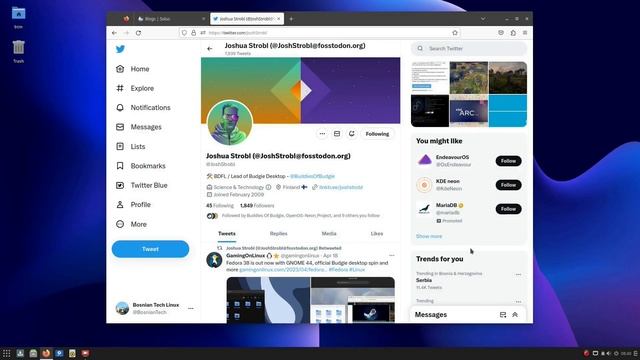Open Twitter Blue from the sidebar
This screenshot has height=360, width=640.
[142, 185]
